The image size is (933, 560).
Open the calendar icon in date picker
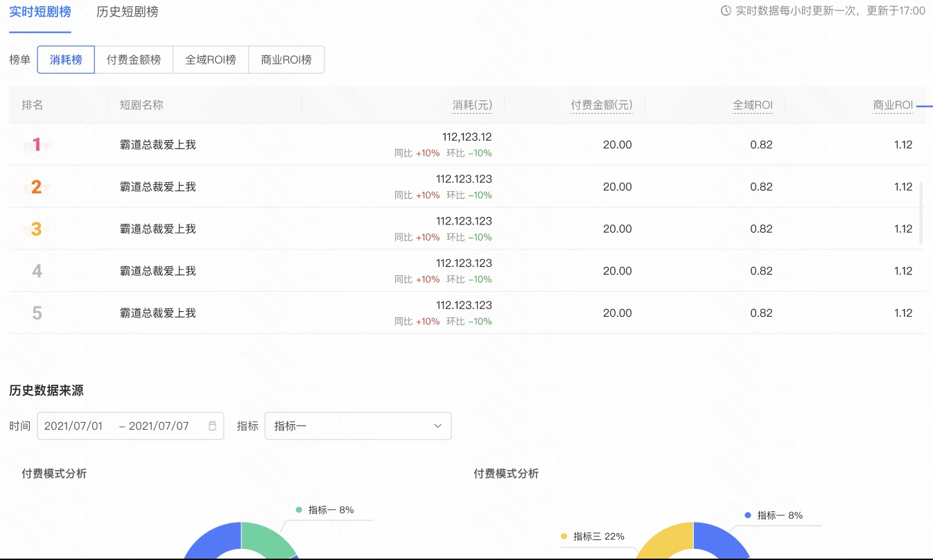point(213,426)
